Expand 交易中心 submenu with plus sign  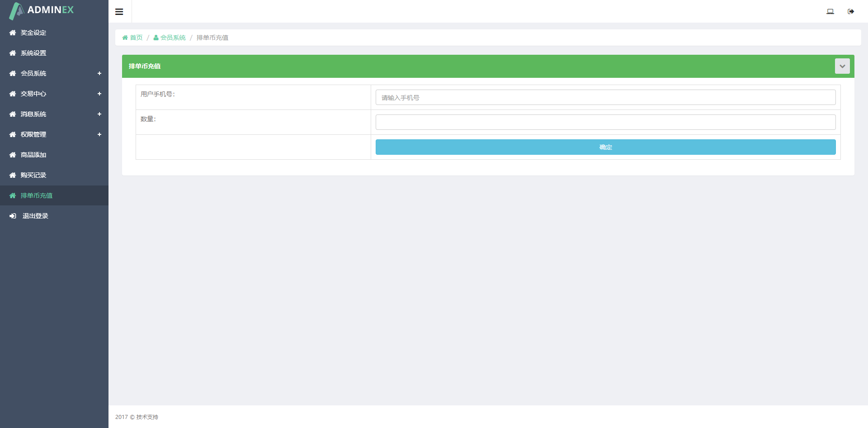(x=99, y=94)
